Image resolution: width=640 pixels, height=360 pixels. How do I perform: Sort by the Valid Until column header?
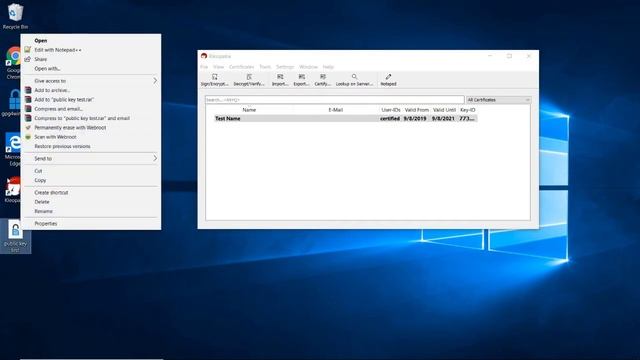click(444, 110)
